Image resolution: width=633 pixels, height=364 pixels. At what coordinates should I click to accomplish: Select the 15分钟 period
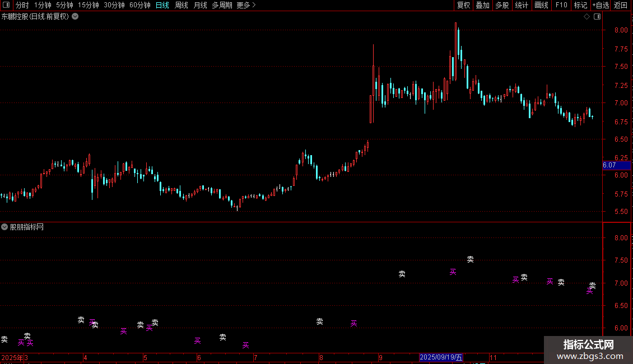click(x=89, y=5)
